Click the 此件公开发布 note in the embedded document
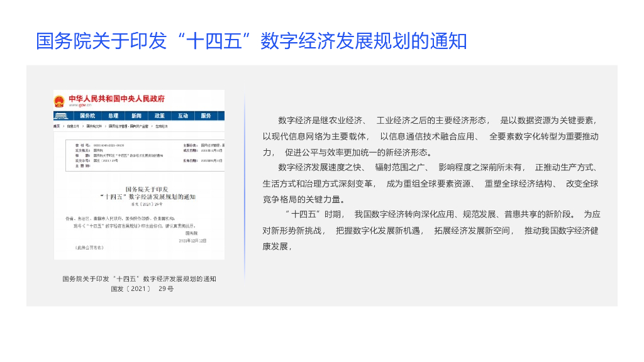Viewport: 644px width, 362px height. point(89,248)
